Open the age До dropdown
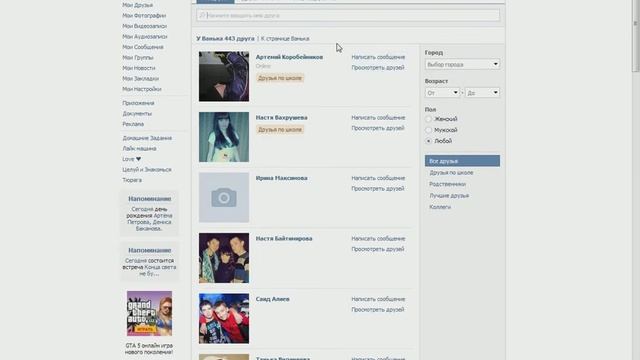Image resolution: width=640 pixels, height=360 pixels. 482,93
